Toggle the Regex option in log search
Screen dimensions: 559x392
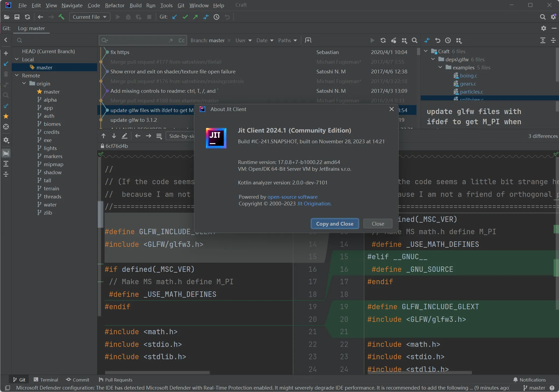(171, 40)
